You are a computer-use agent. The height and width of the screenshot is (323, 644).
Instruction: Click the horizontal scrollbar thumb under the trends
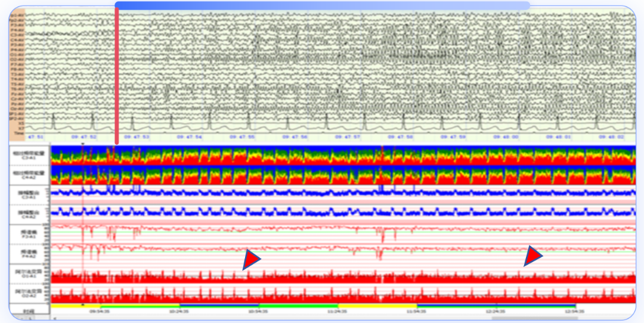(x=534, y=318)
